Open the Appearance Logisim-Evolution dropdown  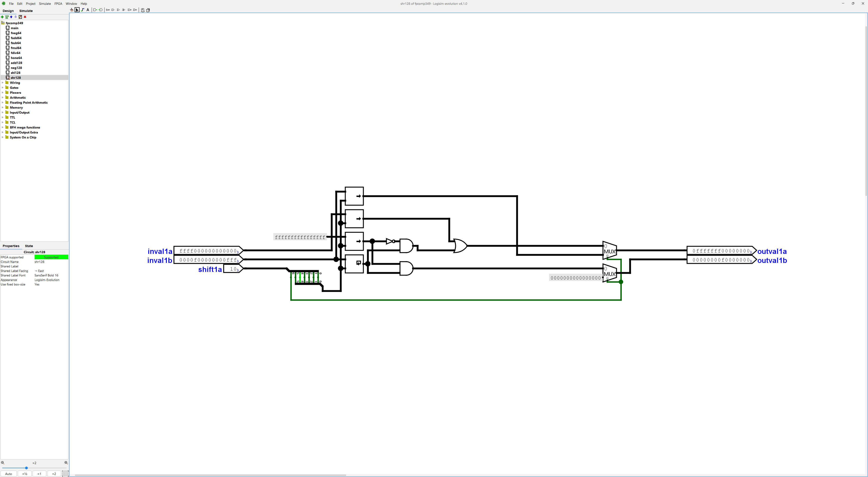(x=51, y=280)
